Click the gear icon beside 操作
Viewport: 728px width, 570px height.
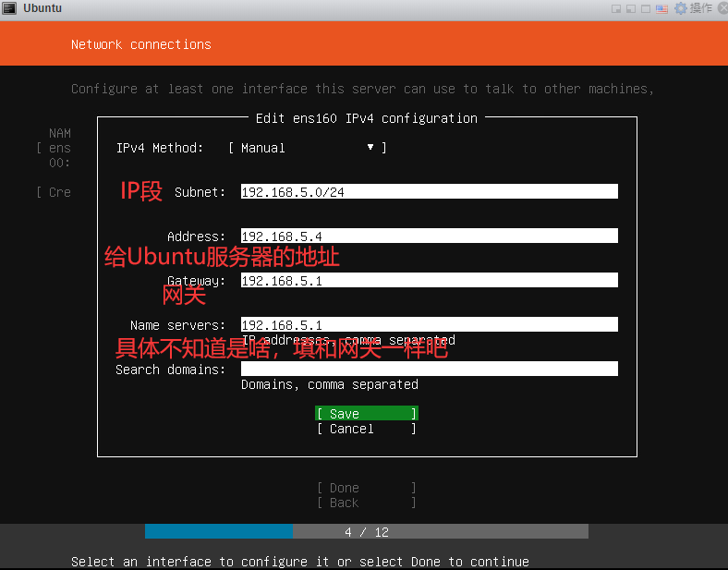tap(681, 8)
